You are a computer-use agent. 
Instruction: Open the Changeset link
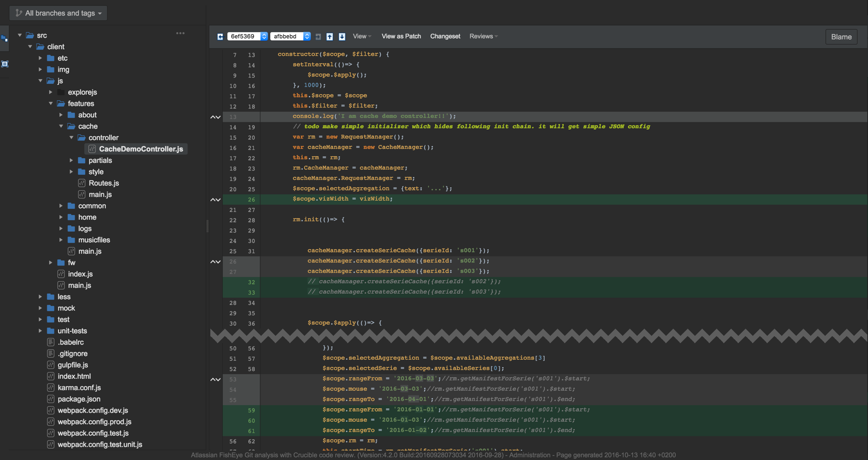[445, 36]
